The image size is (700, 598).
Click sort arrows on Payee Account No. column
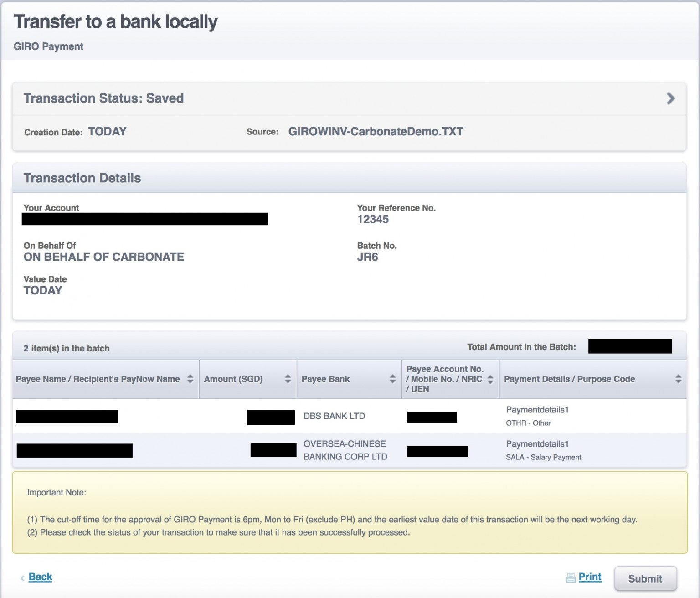click(x=490, y=379)
